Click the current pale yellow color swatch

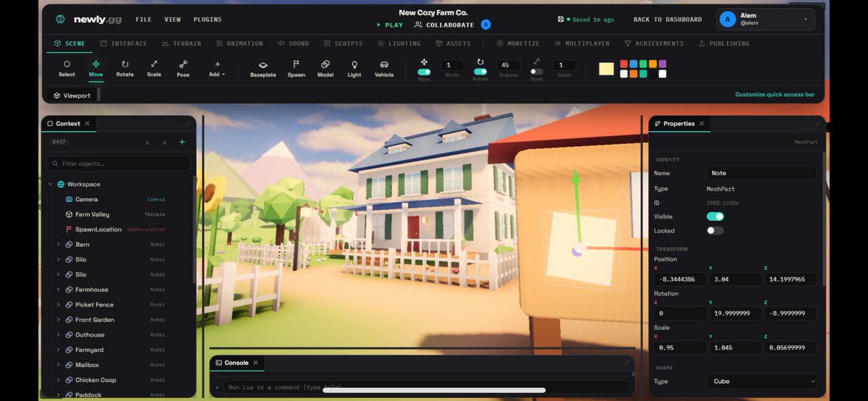point(606,69)
